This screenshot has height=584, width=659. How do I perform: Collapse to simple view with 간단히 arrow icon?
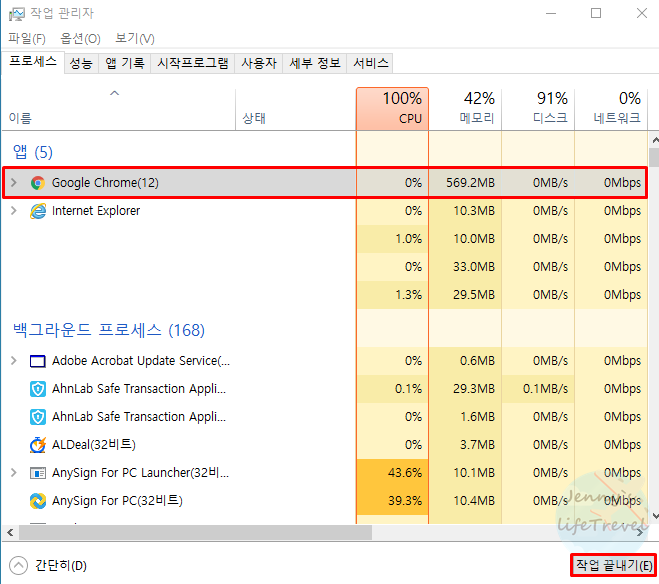(18, 566)
